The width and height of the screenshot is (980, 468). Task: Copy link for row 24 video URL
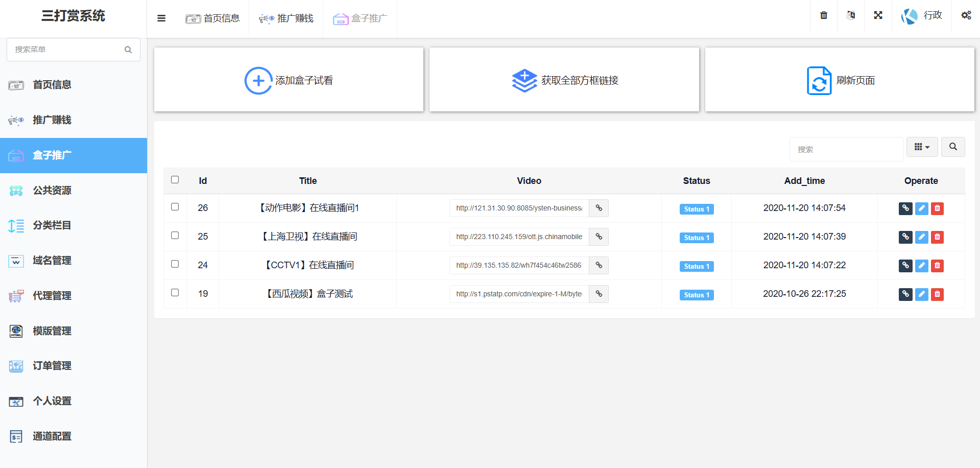(599, 266)
